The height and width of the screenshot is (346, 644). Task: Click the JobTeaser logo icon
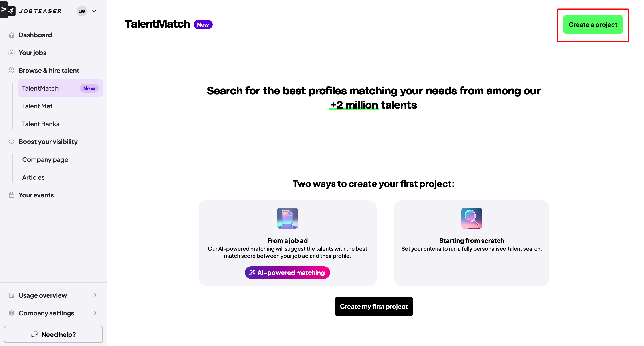click(12, 11)
